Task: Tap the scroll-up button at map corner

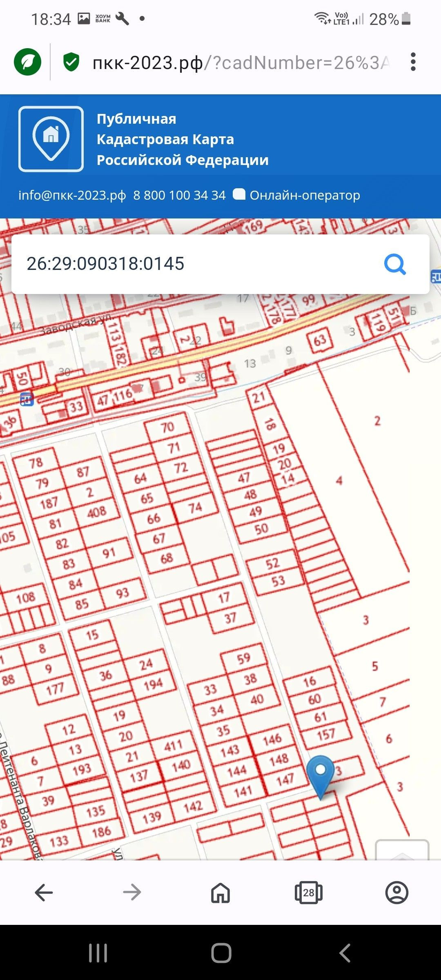Action: [x=402, y=850]
